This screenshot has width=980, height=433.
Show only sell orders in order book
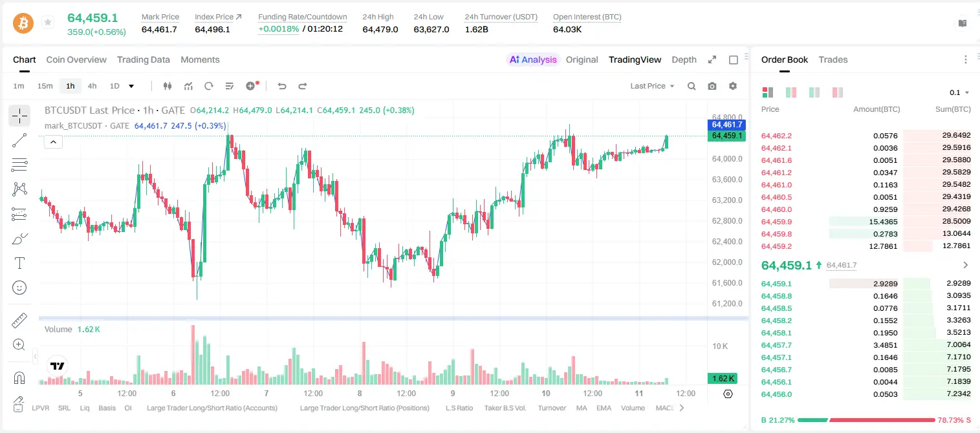838,92
